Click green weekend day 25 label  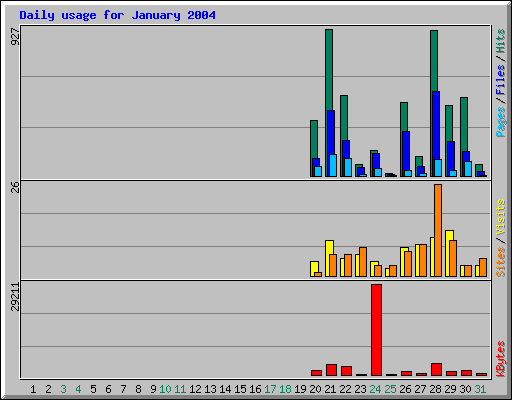390,389
